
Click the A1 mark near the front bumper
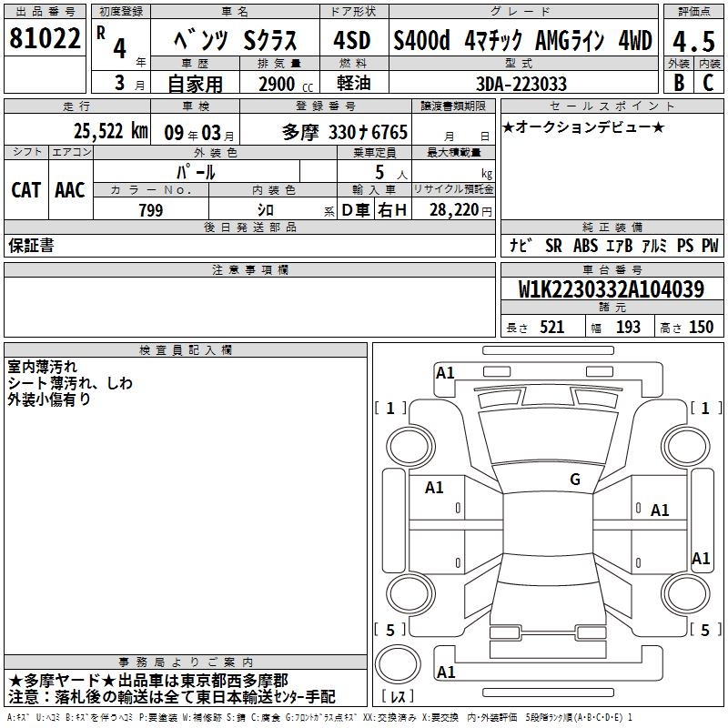[x=445, y=372]
